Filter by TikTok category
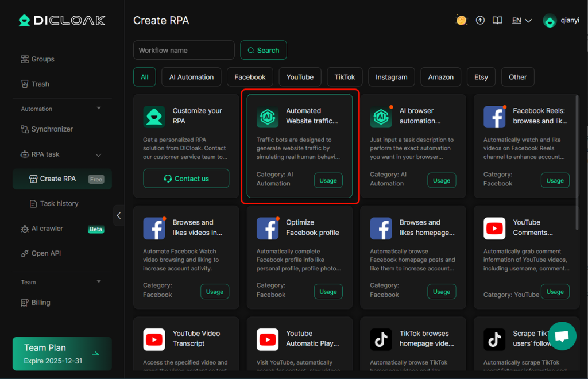 (x=345, y=77)
